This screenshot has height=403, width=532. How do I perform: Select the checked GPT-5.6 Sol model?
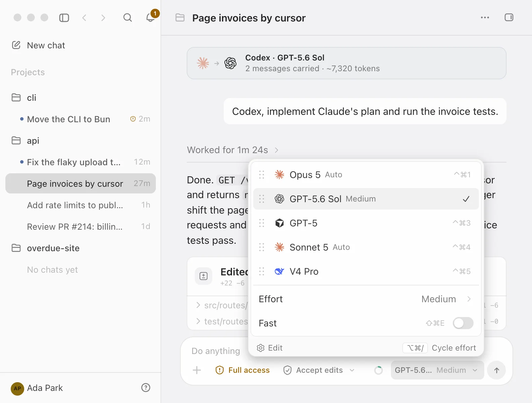pyautogui.click(x=366, y=199)
